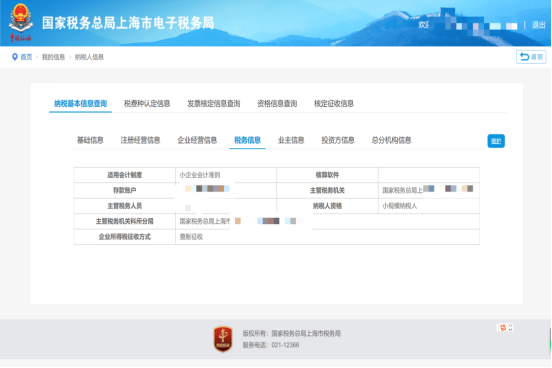Open 我的信息 breadcrumb

tap(53, 57)
